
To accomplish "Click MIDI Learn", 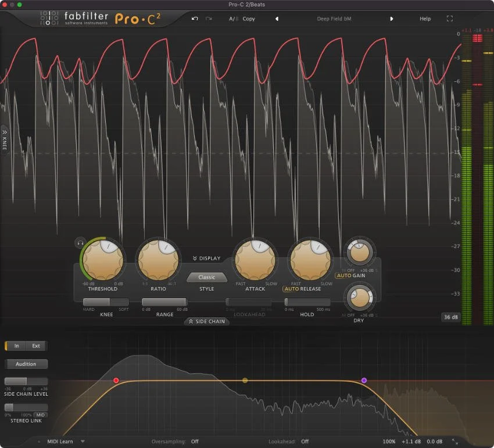I will click(60, 442).
